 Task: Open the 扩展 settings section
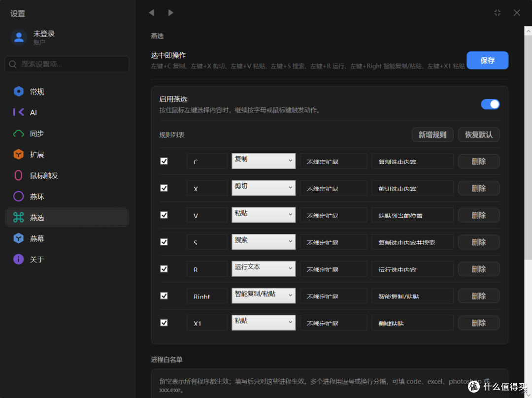tap(67, 154)
